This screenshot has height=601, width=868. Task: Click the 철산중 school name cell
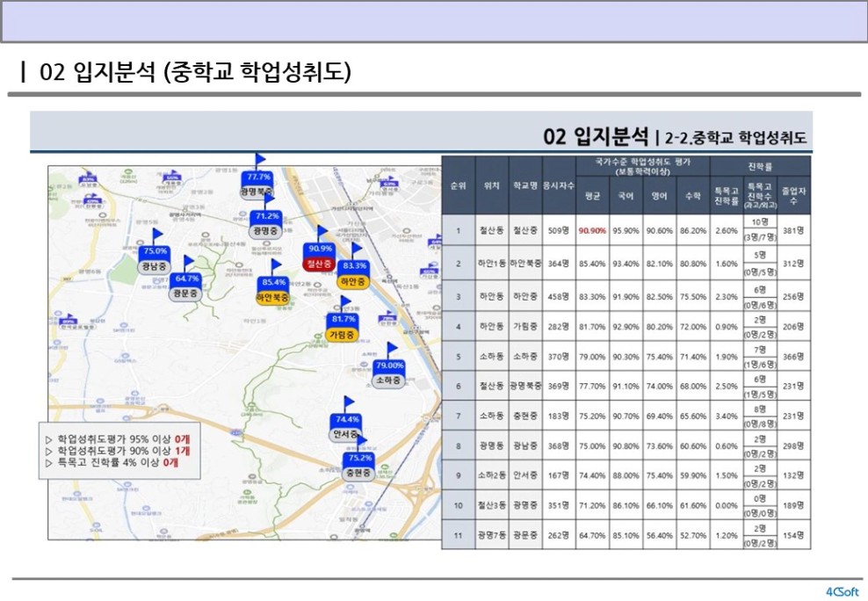click(x=524, y=231)
